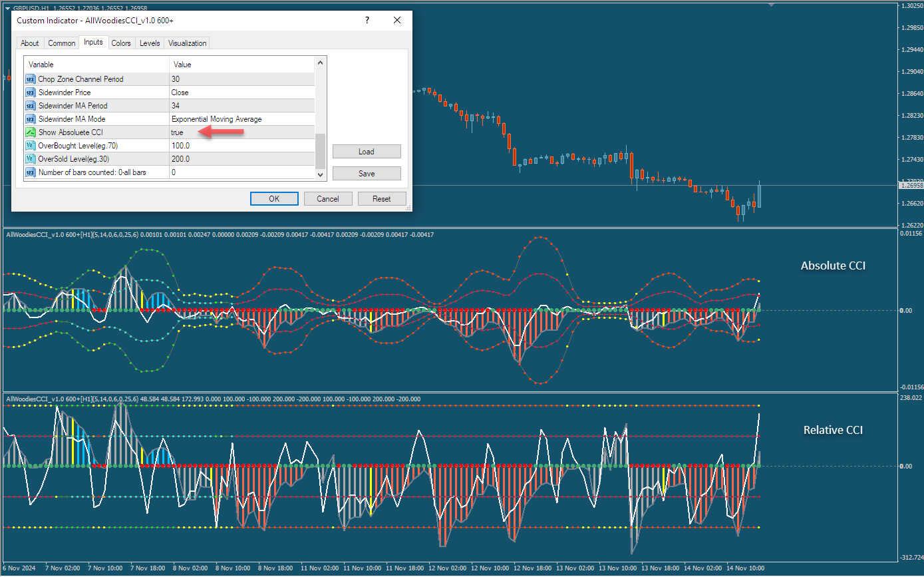Click the OK button
The height and width of the screenshot is (577, 924).
pos(274,198)
